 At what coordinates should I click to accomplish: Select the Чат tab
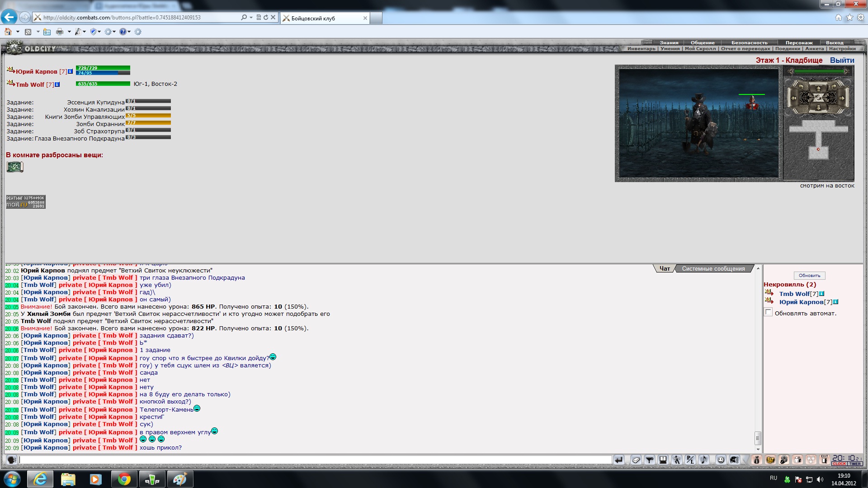(x=665, y=268)
